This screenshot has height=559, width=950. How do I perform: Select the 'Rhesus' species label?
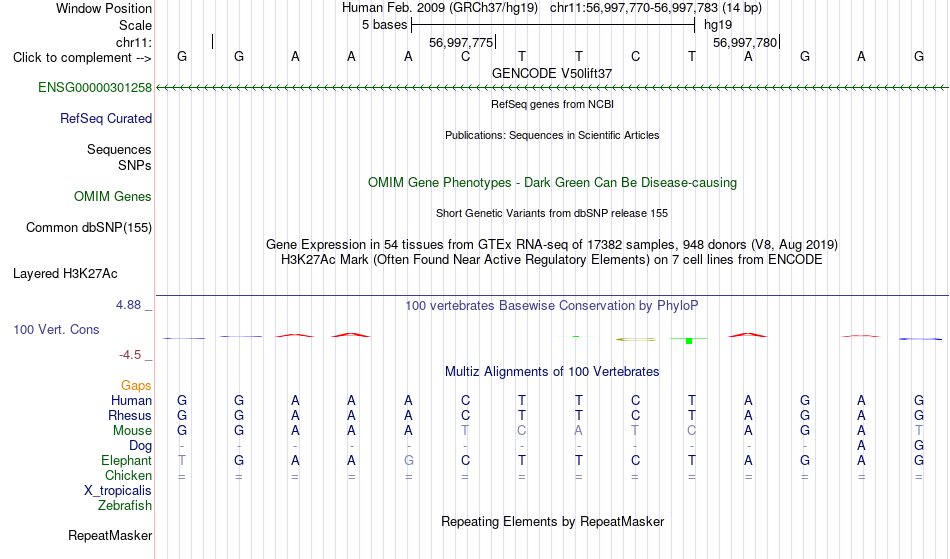130,415
